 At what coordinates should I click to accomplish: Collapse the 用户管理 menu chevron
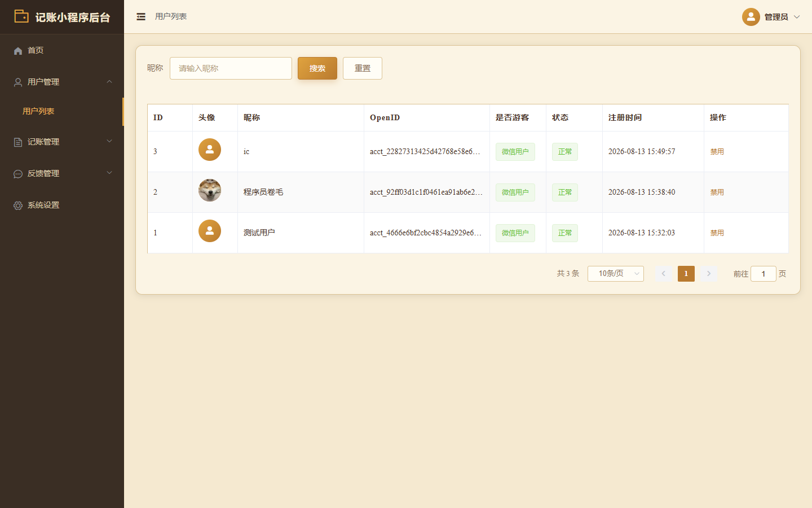(109, 82)
